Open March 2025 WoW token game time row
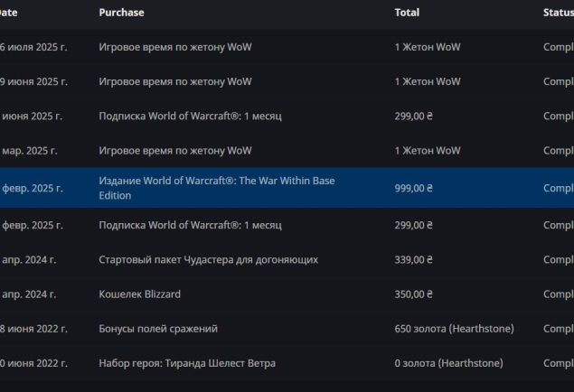The image size is (574, 392). tap(287, 151)
